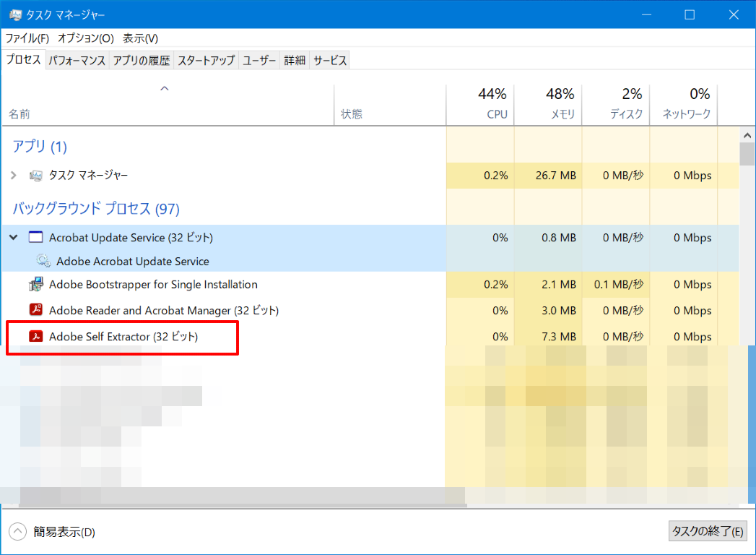Open the オプション(O) menu
The image size is (756, 555).
click(86, 38)
